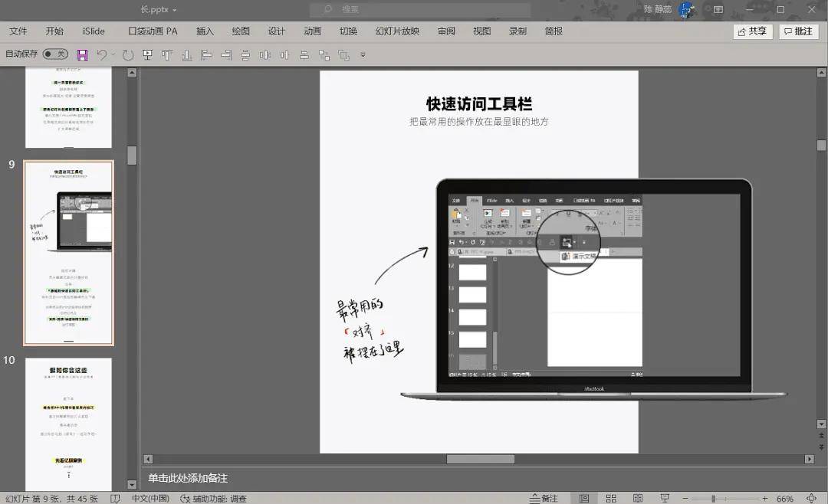Image resolution: width=828 pixels, height=504 pixels.
Task: Click the purple Save icon
Action: pos(82,54)
